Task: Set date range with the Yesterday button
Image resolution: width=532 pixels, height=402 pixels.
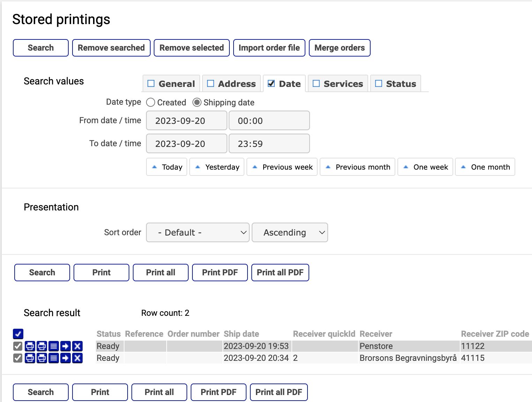Action: pyautogui.click(x=217, y=167)
